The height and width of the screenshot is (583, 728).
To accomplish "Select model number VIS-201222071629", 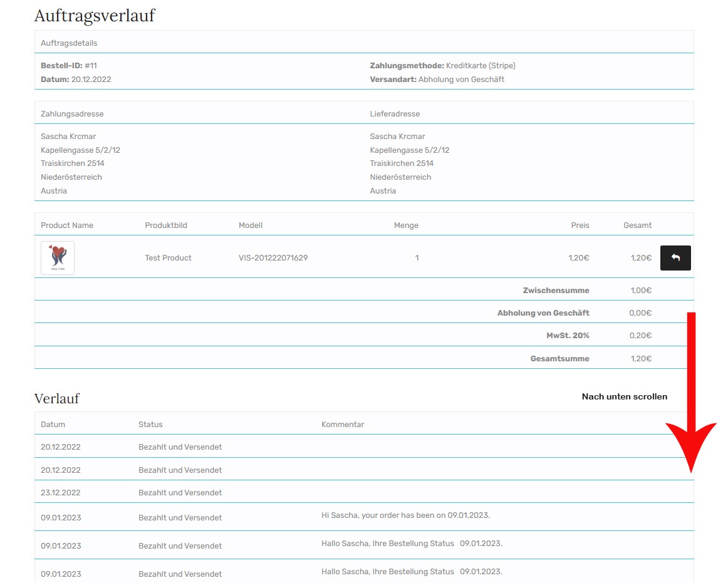I will pos(273,258).
